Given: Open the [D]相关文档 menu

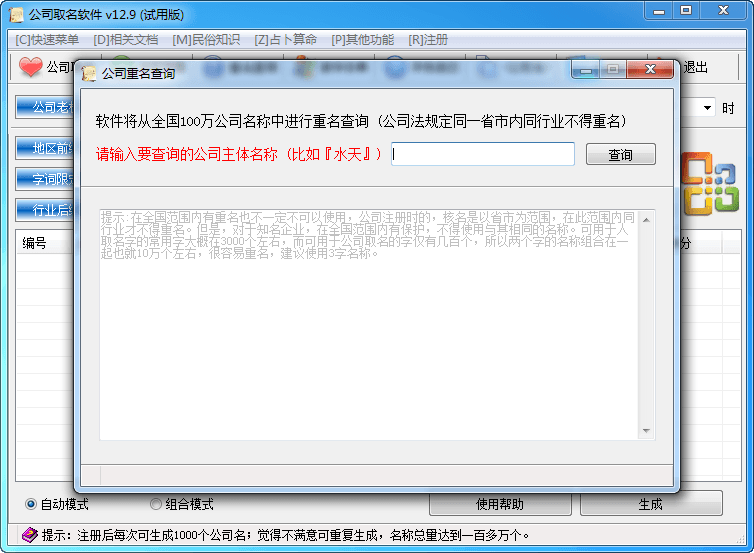Looking at the screenshot, I should point(125,40).
